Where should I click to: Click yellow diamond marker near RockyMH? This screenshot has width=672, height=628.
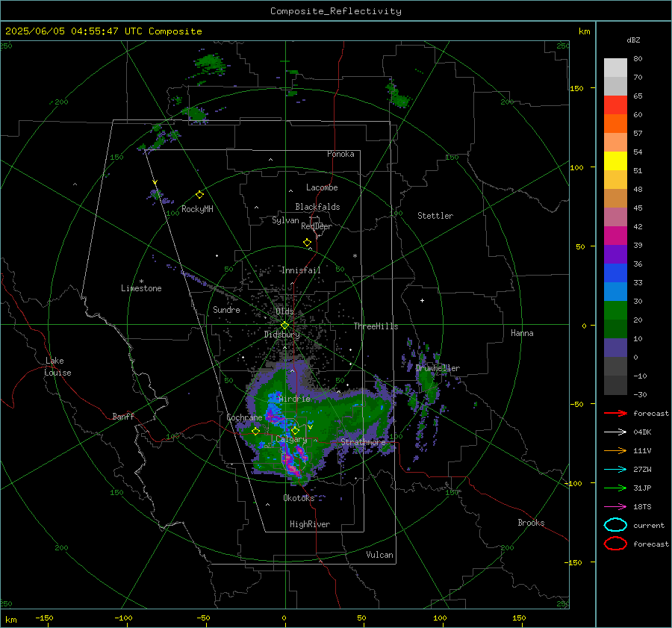(x=199, y=195)
